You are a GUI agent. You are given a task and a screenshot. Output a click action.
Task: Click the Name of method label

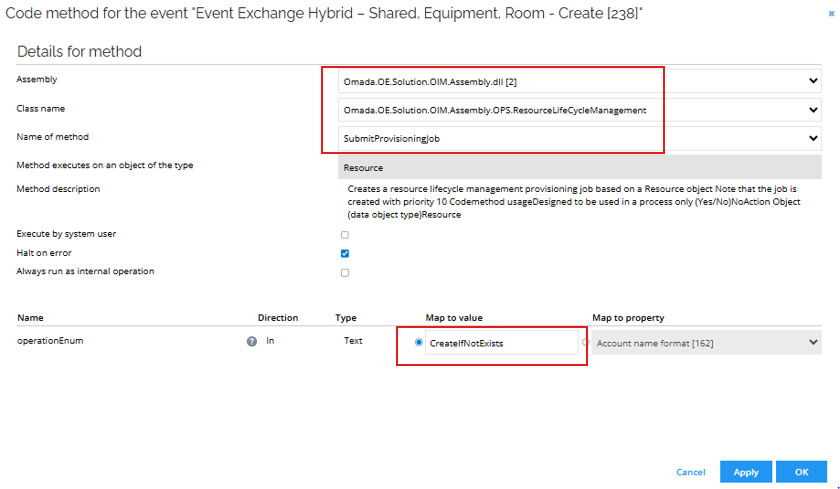52,137
